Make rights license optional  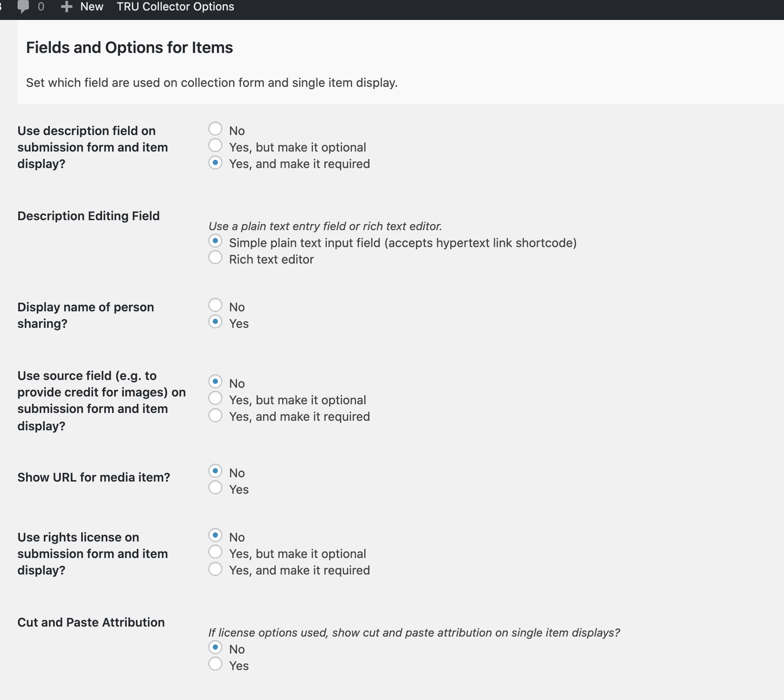[x=215, y=552]
